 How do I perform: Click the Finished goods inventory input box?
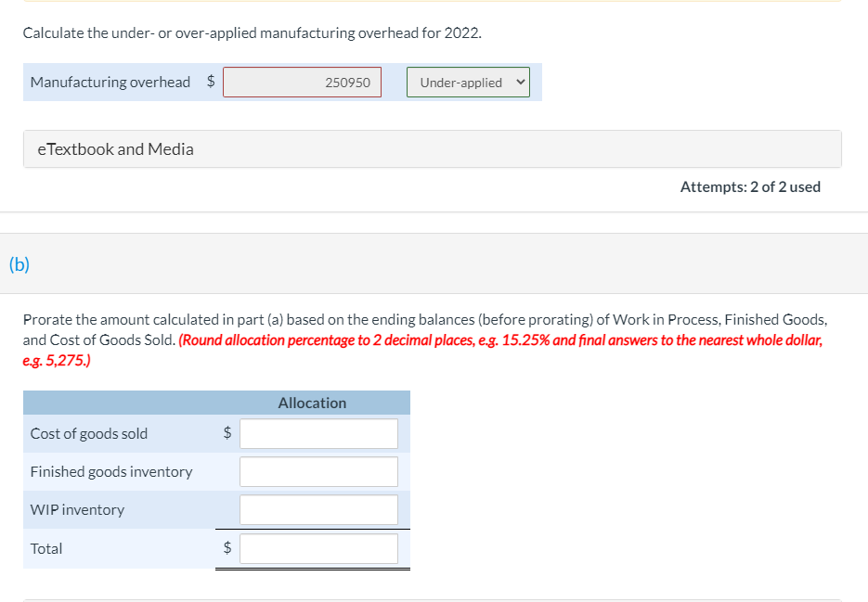tap(318, 471)
